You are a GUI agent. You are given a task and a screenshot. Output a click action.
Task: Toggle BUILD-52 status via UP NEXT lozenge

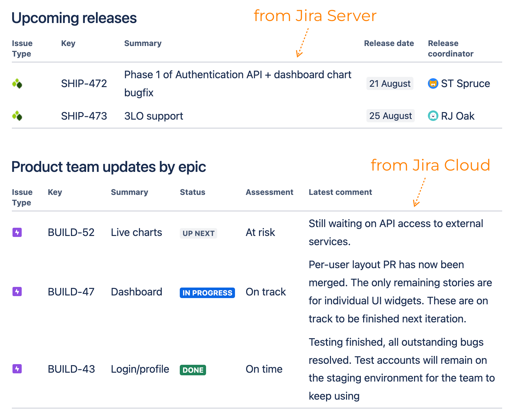[x=198, y=233]
